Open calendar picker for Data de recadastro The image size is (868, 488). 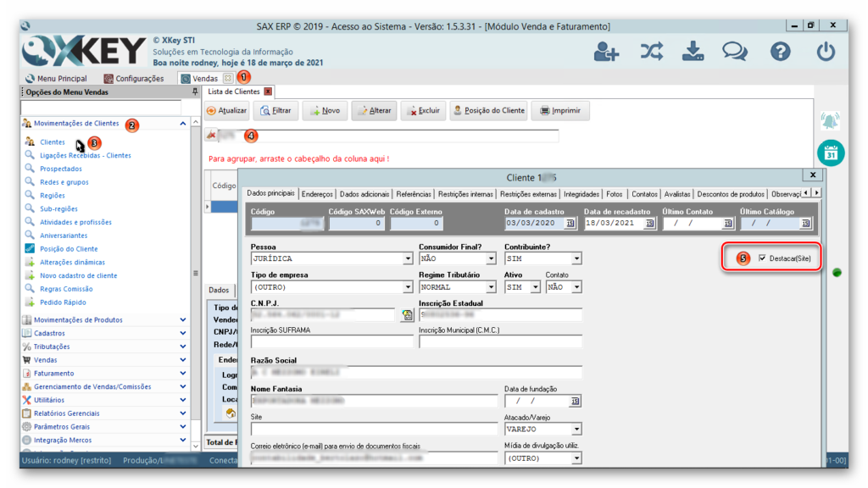pos(649,223)
